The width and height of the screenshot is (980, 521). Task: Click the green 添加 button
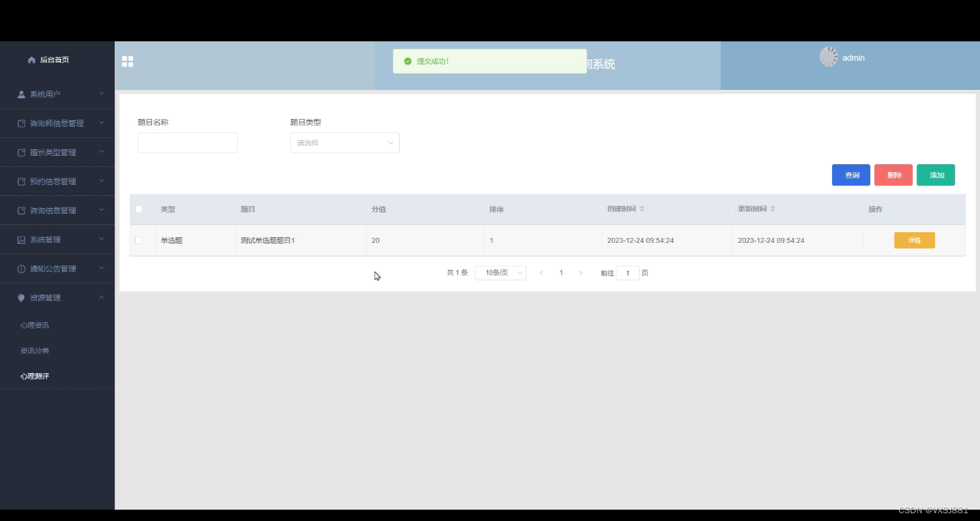coord(935,175)
